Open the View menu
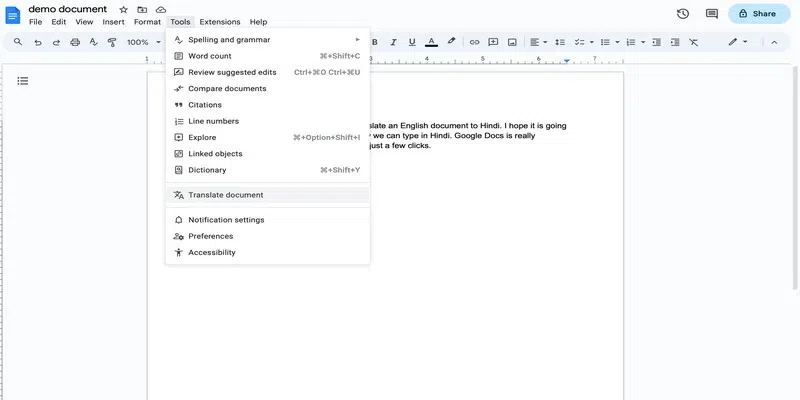800x400 pixels. click(84, 22)
